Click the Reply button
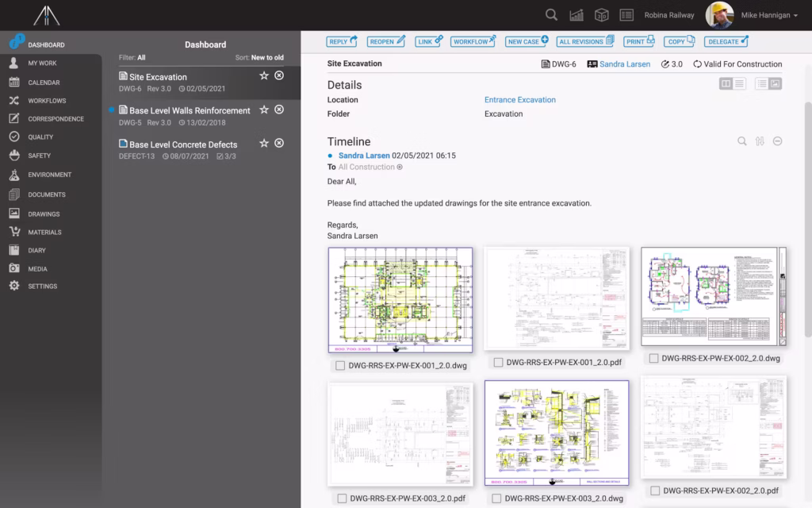Screen dimensions: 812x508 343,41
